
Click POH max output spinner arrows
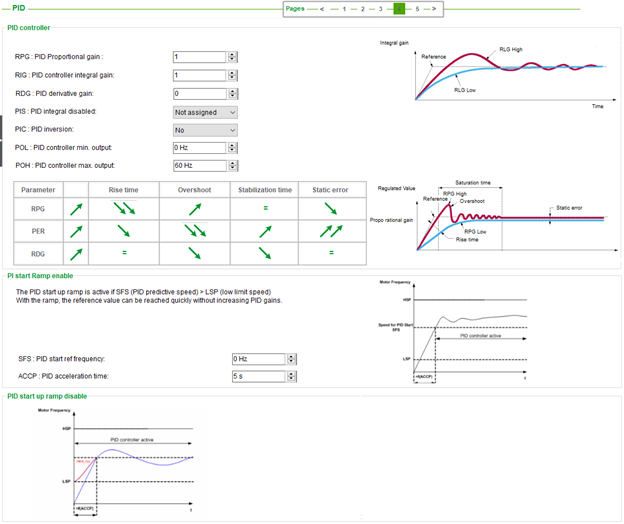point(233,166)
